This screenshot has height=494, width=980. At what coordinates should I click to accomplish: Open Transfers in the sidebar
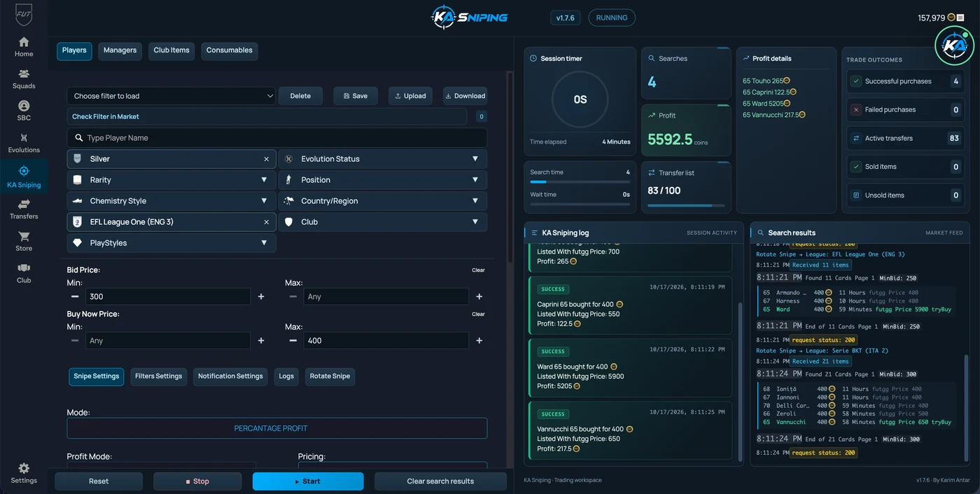[x=24, y=209]
